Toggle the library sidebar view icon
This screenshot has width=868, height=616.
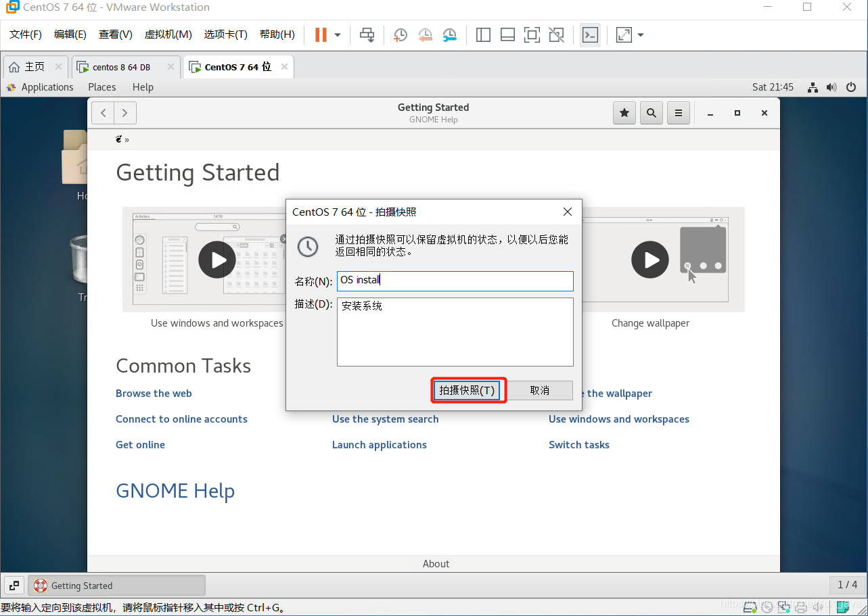483,34
